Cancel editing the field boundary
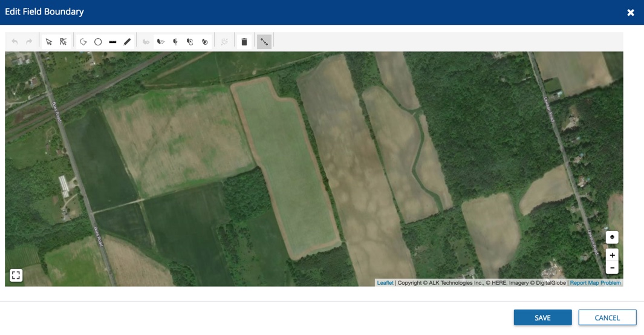This screenshot has height=335, width=644. pyautogui.click(x=607, y=317)
